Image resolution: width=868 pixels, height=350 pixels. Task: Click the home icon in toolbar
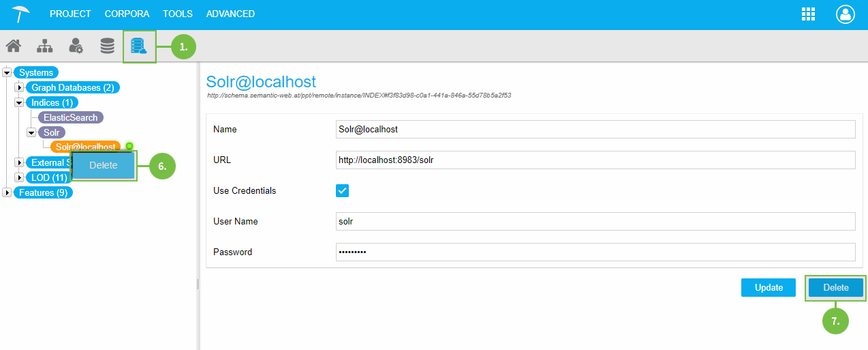13,46
